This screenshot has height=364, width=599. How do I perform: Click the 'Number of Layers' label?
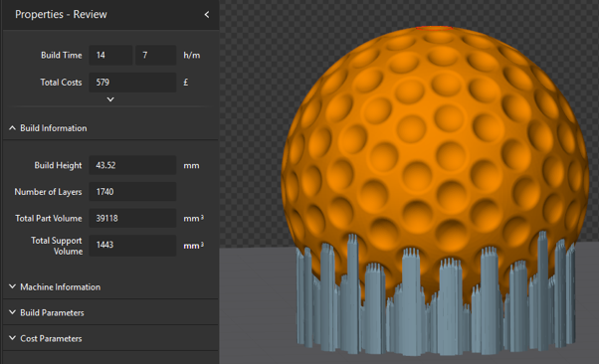click(48, 192)
